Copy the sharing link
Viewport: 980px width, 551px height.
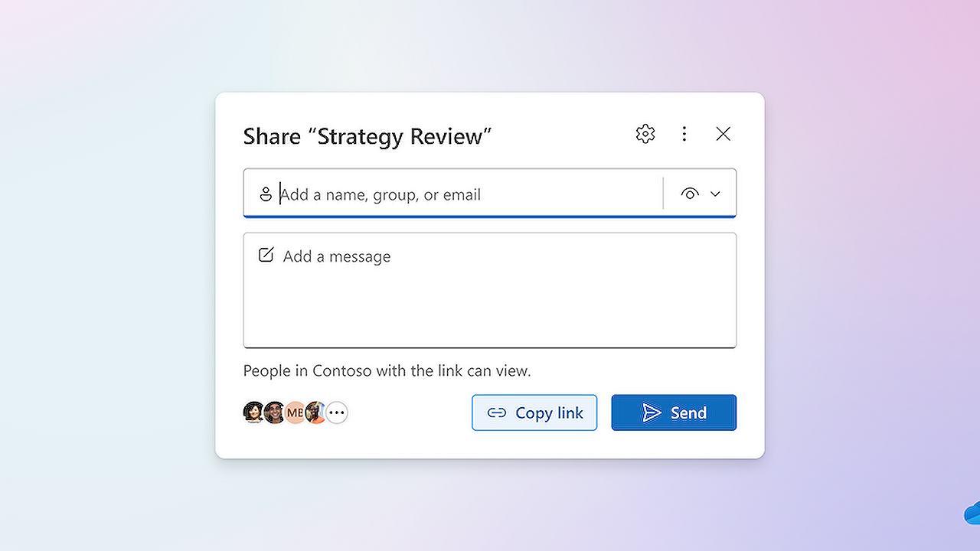[x=534, y=412]
